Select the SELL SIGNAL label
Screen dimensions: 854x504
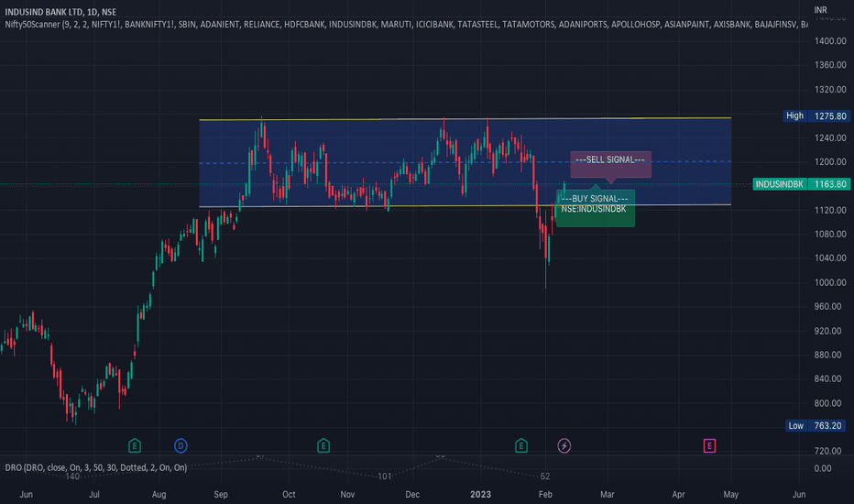coord(610,163)
